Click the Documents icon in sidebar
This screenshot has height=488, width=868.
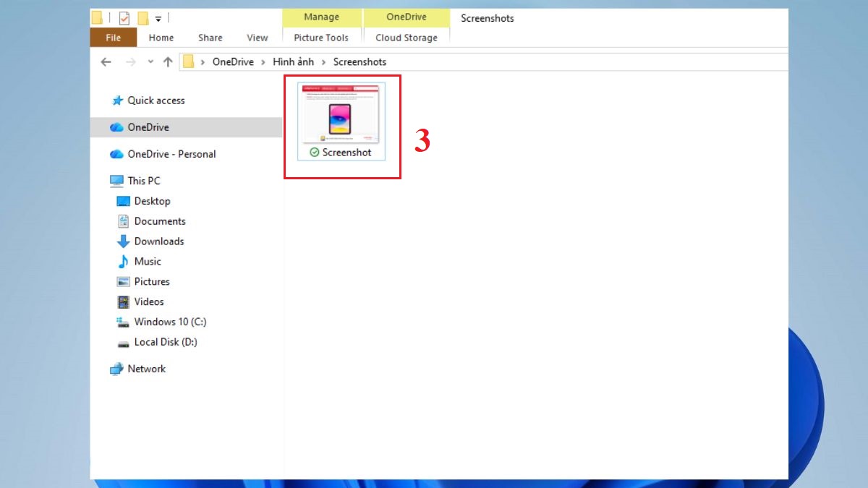123,221
